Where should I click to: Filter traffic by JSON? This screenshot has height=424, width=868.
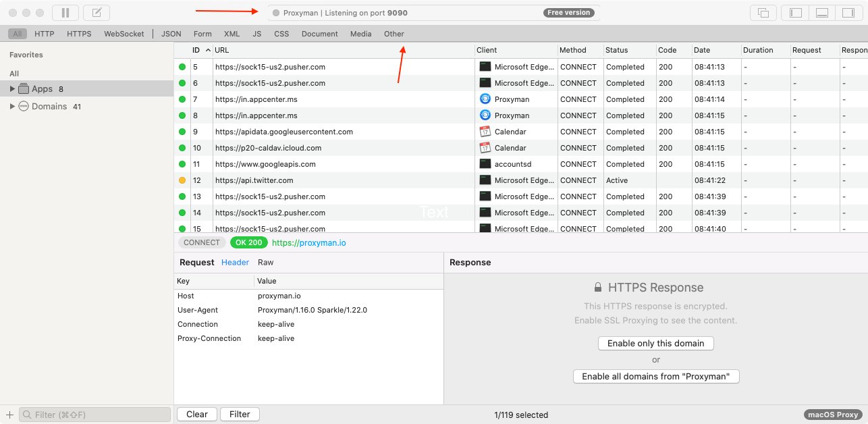[x=171, y=34]
